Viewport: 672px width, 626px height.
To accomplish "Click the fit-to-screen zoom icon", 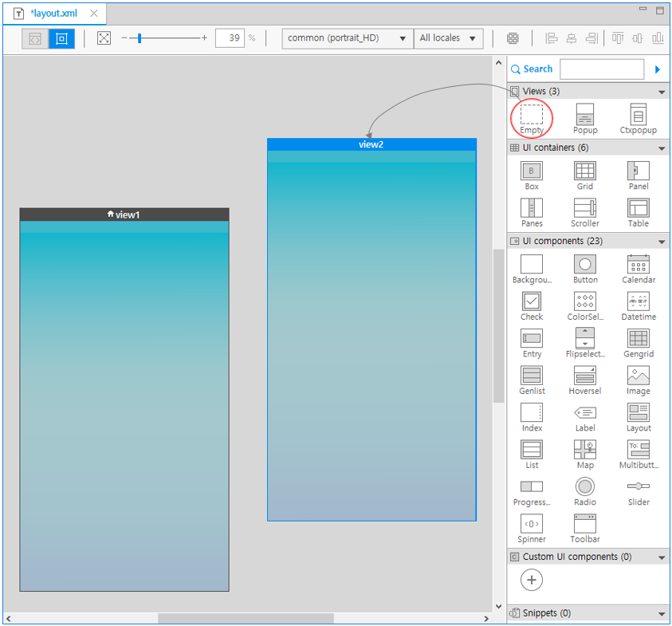I will 104,38.
